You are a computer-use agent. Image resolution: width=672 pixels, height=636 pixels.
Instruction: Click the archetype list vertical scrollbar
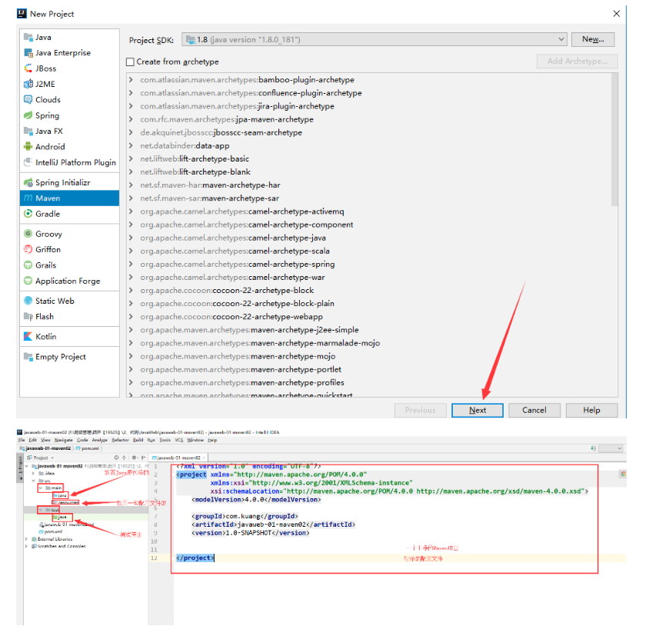point(614,140)
